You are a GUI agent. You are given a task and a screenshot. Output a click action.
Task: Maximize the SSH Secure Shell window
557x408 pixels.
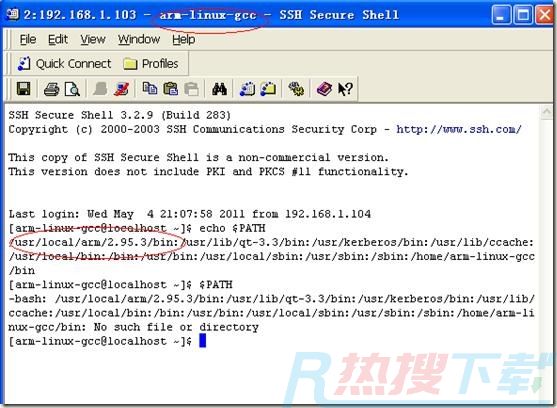click(x=523, y=15)
